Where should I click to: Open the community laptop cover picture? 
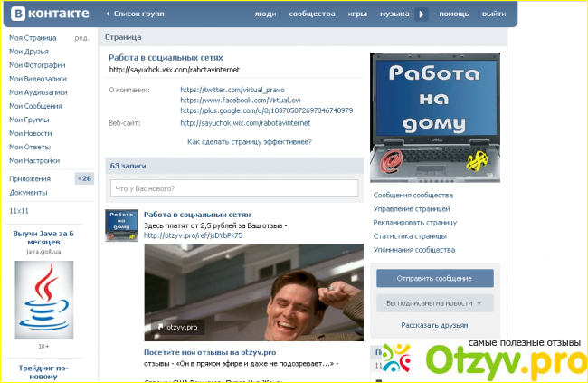point(433,116)
